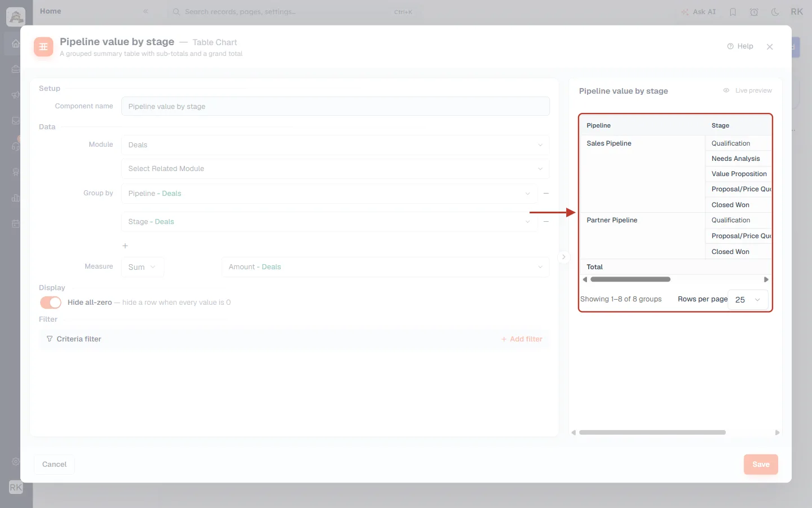Image resolution: width=812 pixels, height=508 pixels.
Task: Collapse the sidebar with double-chevron icon
Action: click(x=145, y=11)
